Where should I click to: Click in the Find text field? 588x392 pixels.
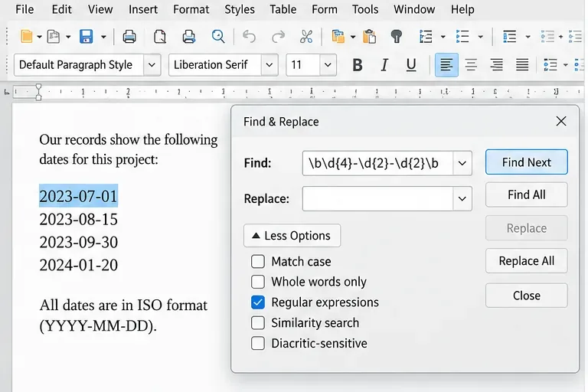377,163
